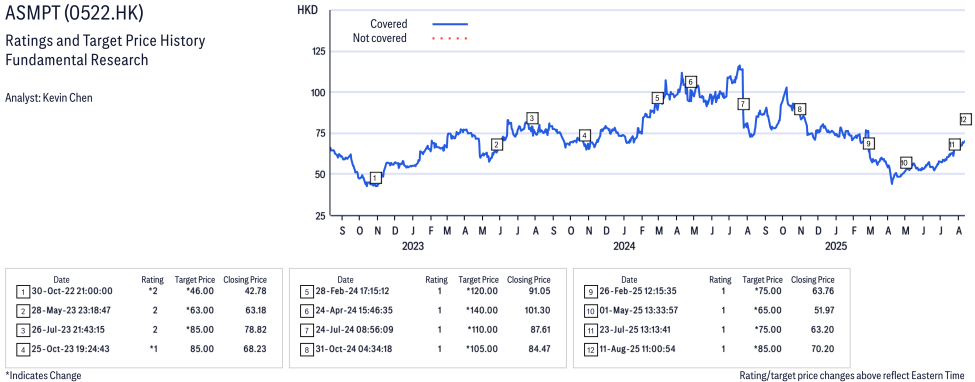Click closing price 63.76
The width and height of the screenshot is (975, 382).
click(822, 291)
